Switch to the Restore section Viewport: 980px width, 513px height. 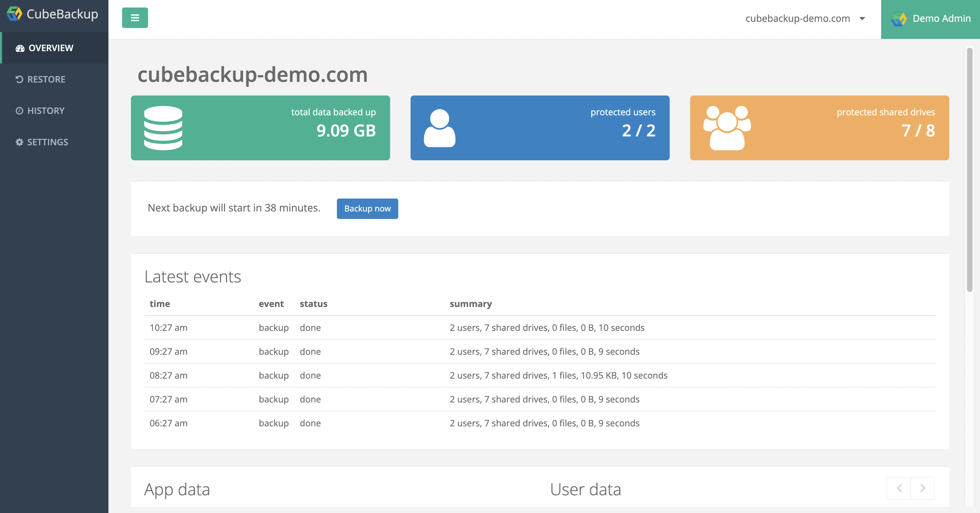[x=46, y=79]
